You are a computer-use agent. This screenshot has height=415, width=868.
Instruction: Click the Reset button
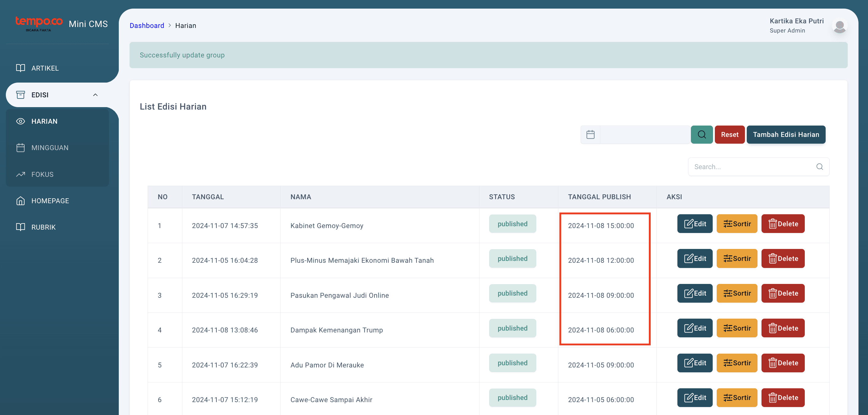tap(730, 134)
